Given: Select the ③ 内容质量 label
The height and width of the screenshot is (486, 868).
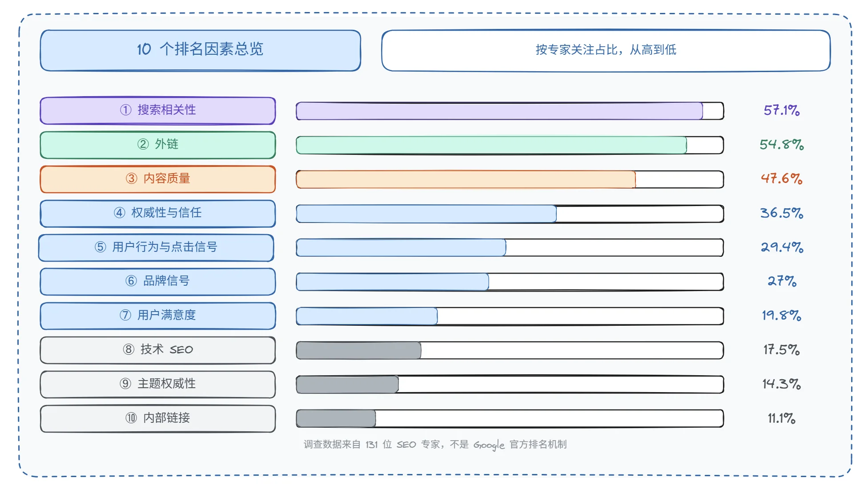Looking at the screenshot, I should pos(158,179).
